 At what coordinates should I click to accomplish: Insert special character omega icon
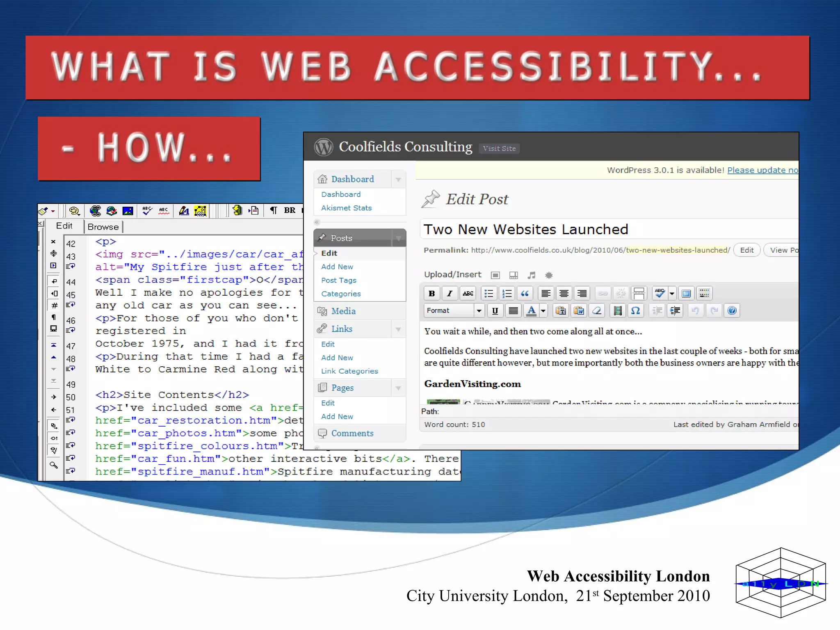coord(636,310)
